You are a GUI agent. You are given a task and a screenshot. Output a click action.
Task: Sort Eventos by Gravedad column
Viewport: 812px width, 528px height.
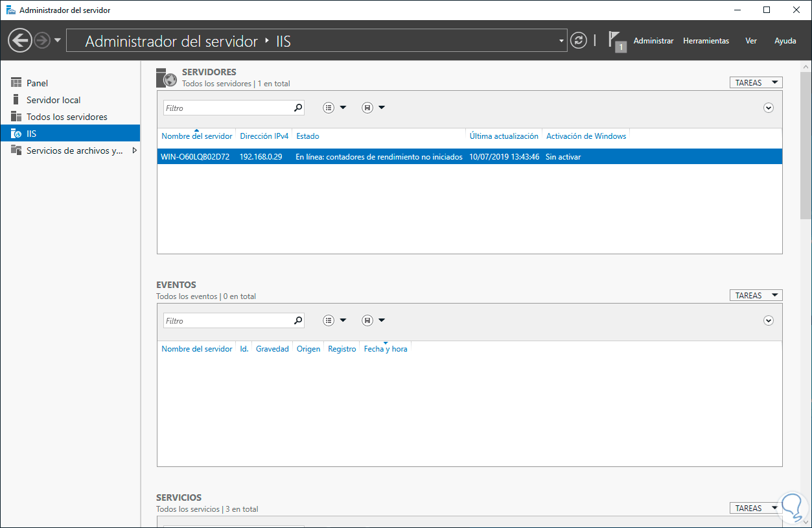point(272,349)
